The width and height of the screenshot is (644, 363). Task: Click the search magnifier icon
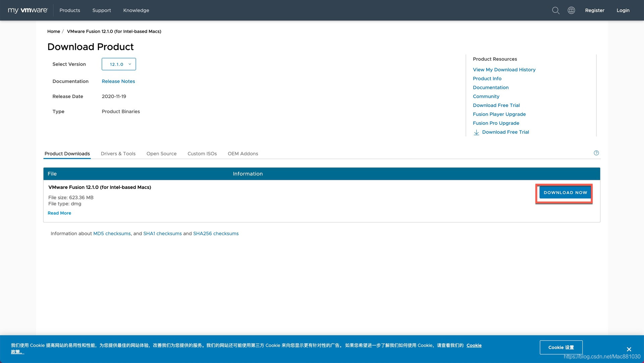point(555,10)
